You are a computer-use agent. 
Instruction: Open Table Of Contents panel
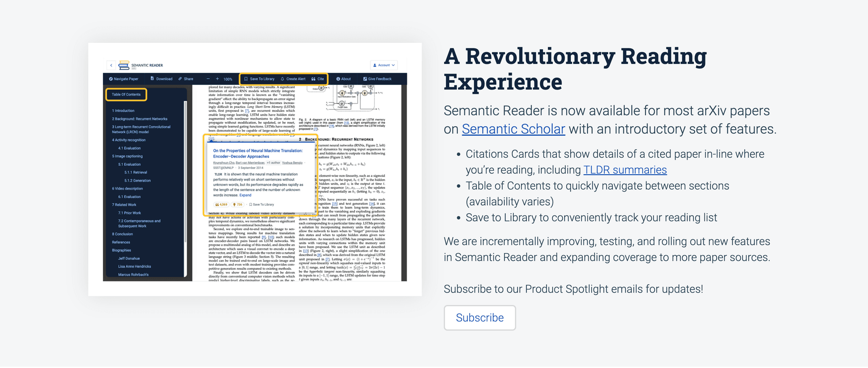(126, 95)
